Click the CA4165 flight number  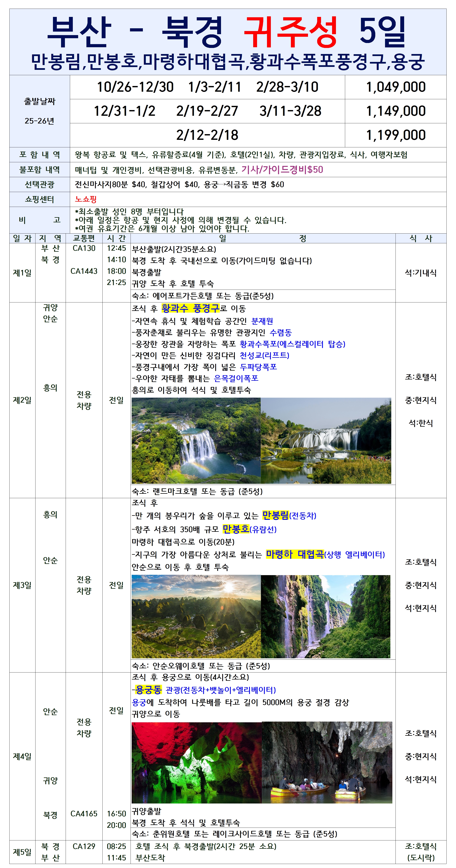(x=84, y=813)
